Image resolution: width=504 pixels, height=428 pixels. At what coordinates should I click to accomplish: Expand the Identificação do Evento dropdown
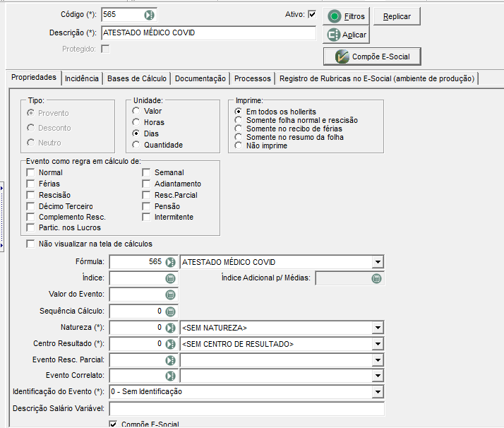pyautogui.click(x=378, y=392)
